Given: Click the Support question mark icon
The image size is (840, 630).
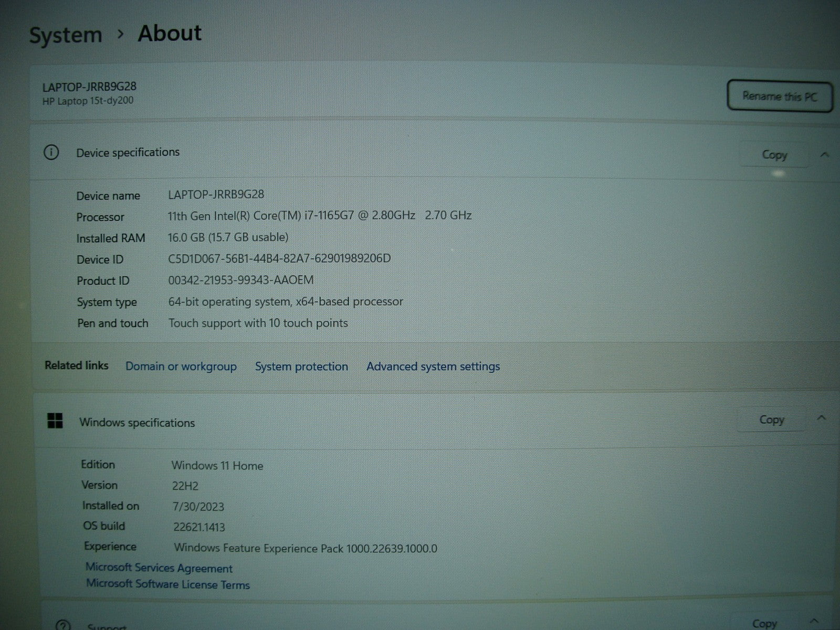Looking at the screenshot, I should [x=62, y=625].
